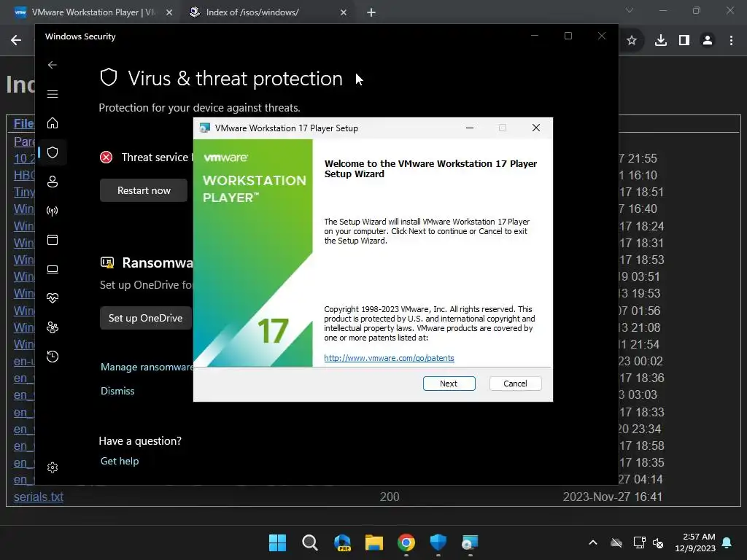Show hidden system tray icons
The image size is (747, 560).
click(x=593, y=542)
